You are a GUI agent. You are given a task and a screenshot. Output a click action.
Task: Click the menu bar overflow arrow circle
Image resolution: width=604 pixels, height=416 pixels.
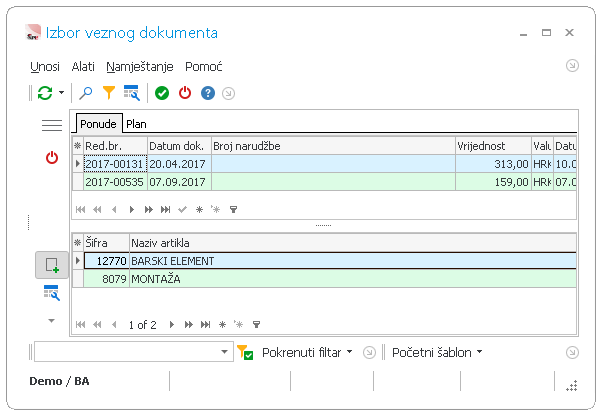[572, 65]
